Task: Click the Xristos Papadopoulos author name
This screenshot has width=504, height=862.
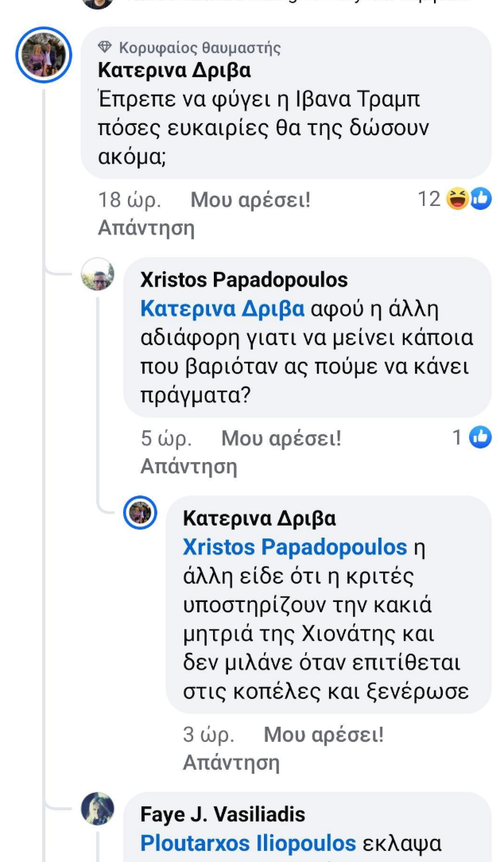Action: 243,280
